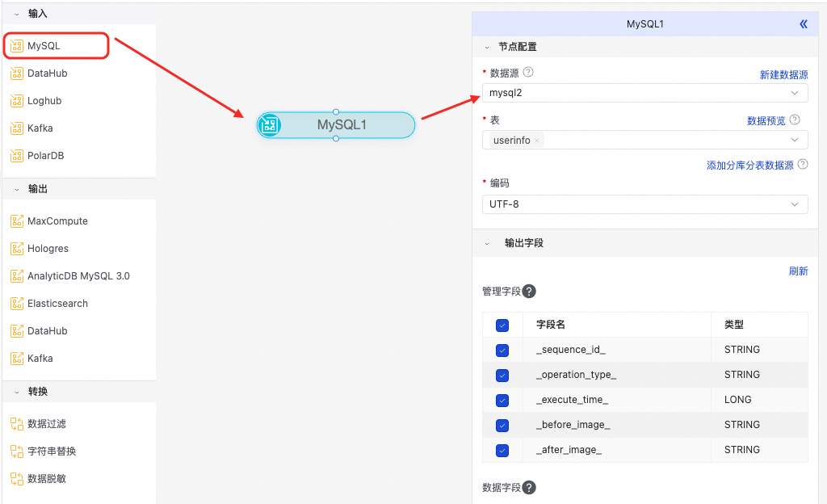The height and width of the screenshot is (504, 827).
Task: Click the PolarDB input icon
Action: click(17, 156)
